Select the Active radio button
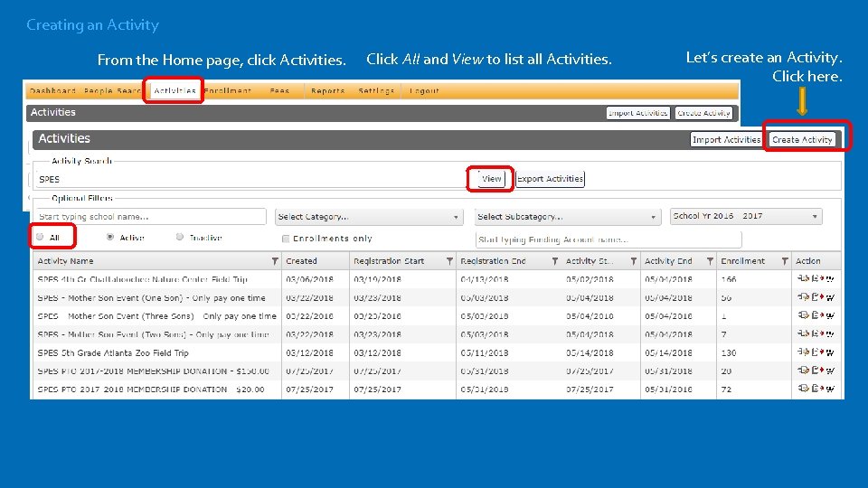Image resolution: width=868 pixels, height=488 pixels. click(110, 237)
